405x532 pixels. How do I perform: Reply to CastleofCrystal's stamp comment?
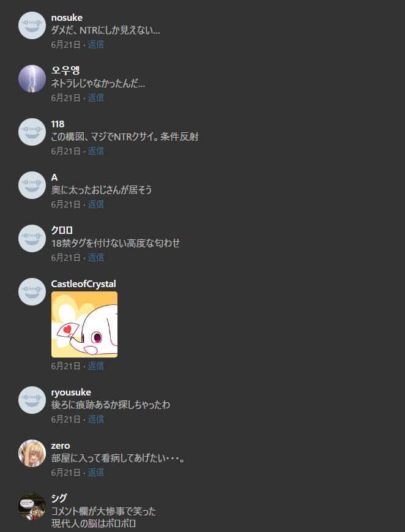point(96,365)
